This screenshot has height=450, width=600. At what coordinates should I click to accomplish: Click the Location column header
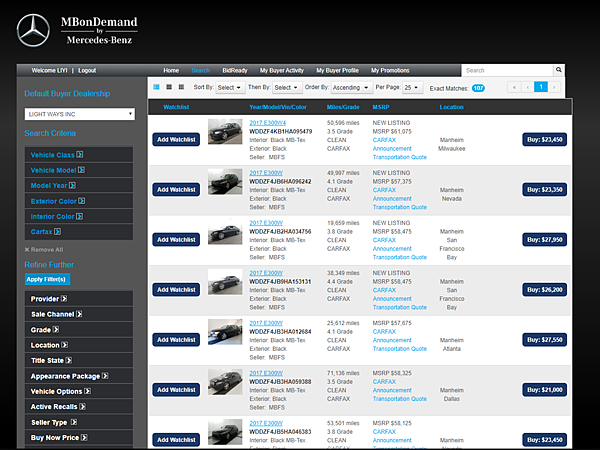point(451,107)
